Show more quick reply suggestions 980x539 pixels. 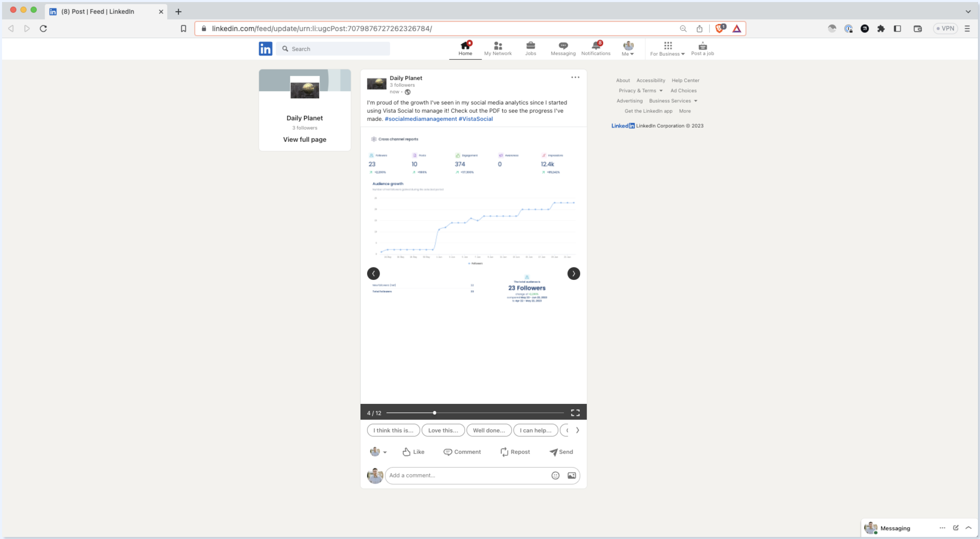coord(577,430)
